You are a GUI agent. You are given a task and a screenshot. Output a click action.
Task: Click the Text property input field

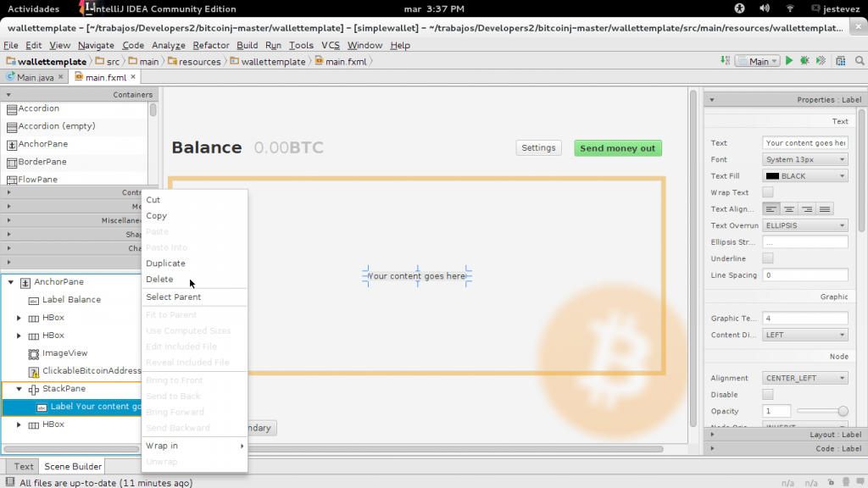click(x=805, y=142)
